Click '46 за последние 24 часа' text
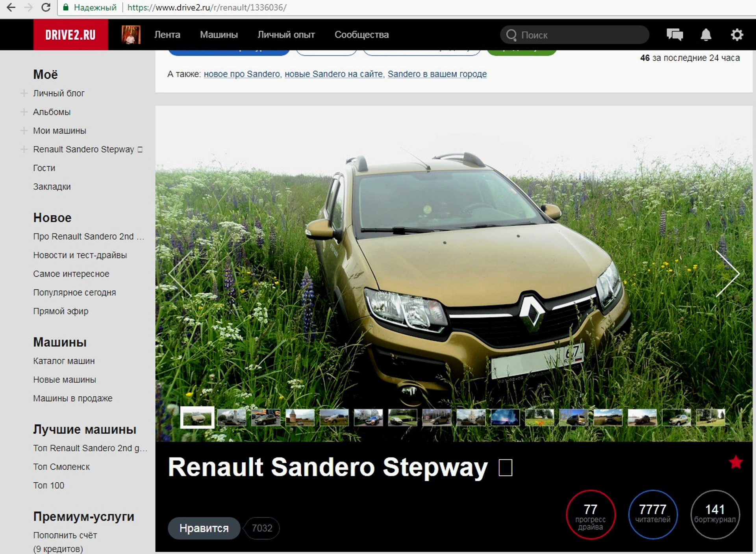Screen dimensions: 756x554 click(x=690, y=58)
